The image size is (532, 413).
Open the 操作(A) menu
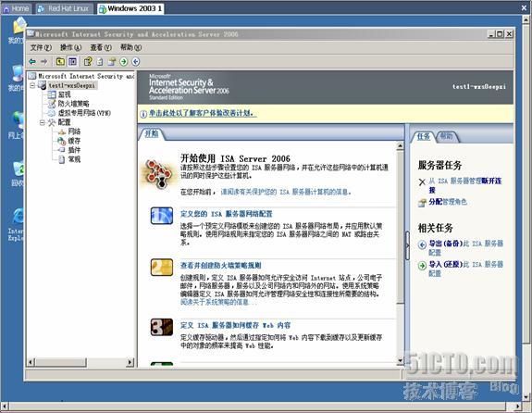click(x=70, y=47)
